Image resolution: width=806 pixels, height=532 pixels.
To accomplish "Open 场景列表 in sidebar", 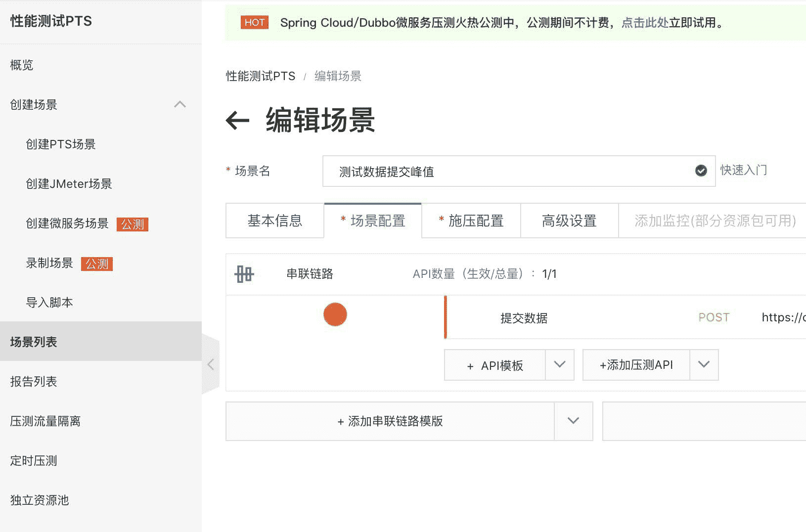I will 101,341.
